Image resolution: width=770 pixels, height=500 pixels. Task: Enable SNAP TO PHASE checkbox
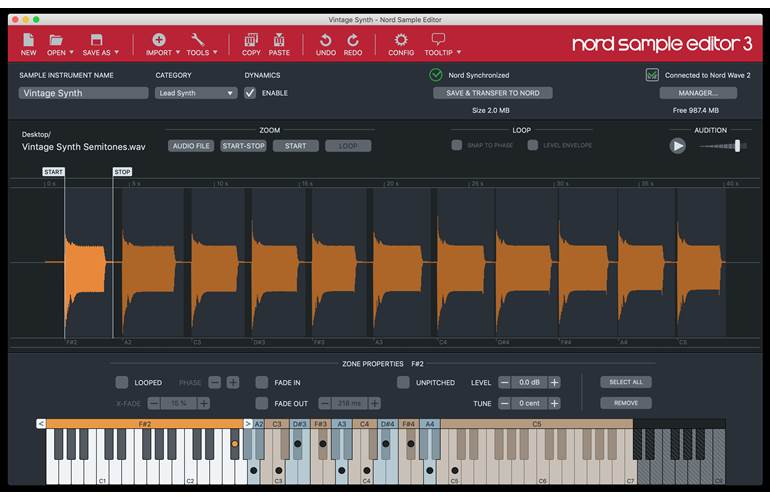(x=457, y=145)
